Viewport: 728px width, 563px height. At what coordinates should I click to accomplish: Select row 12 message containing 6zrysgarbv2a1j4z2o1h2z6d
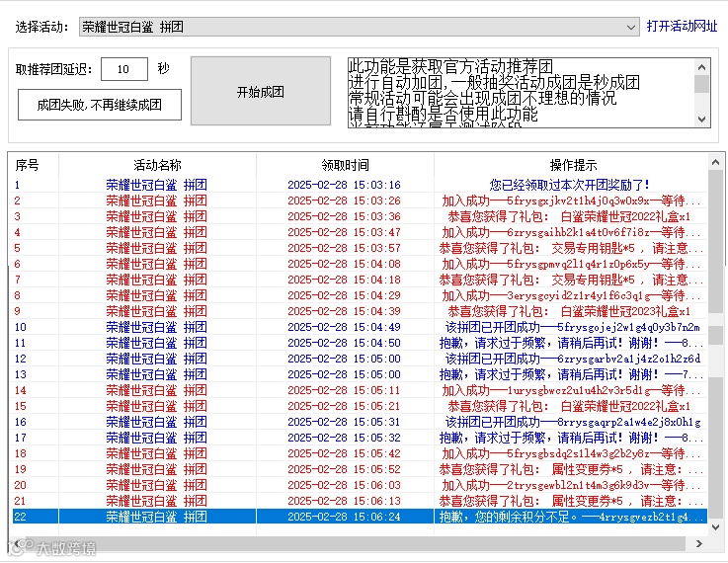[573, 359]
